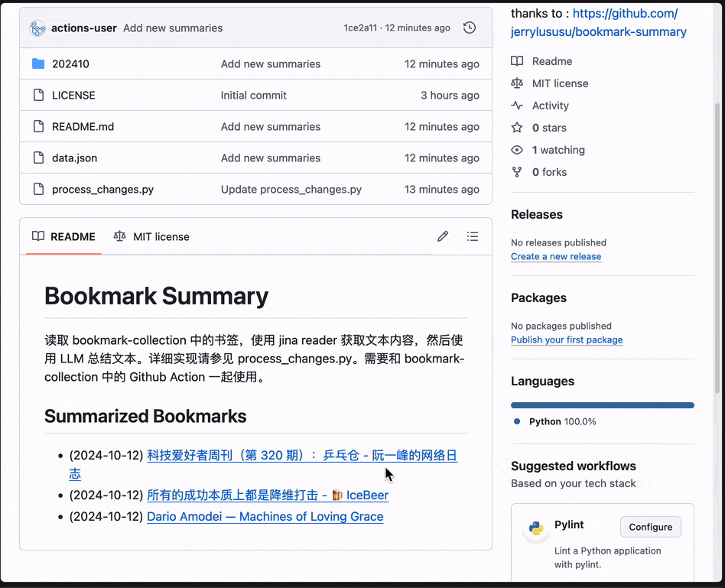This screenshot has width=725, height=588.
Task: Click the Pylint Python logo icon
Action: tap(537, 529)
